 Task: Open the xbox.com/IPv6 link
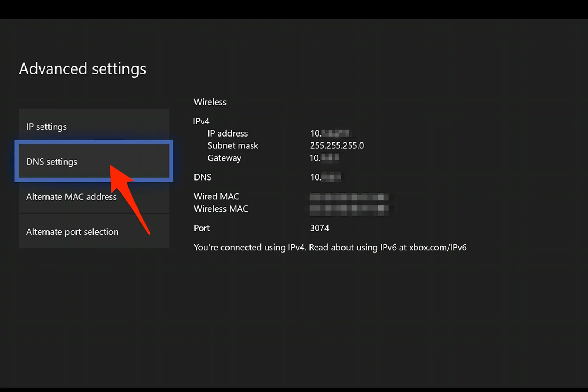(437, 248)
